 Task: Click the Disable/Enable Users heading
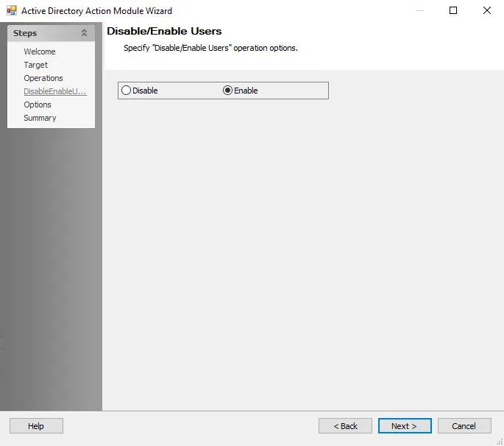(x=164, y=31)
